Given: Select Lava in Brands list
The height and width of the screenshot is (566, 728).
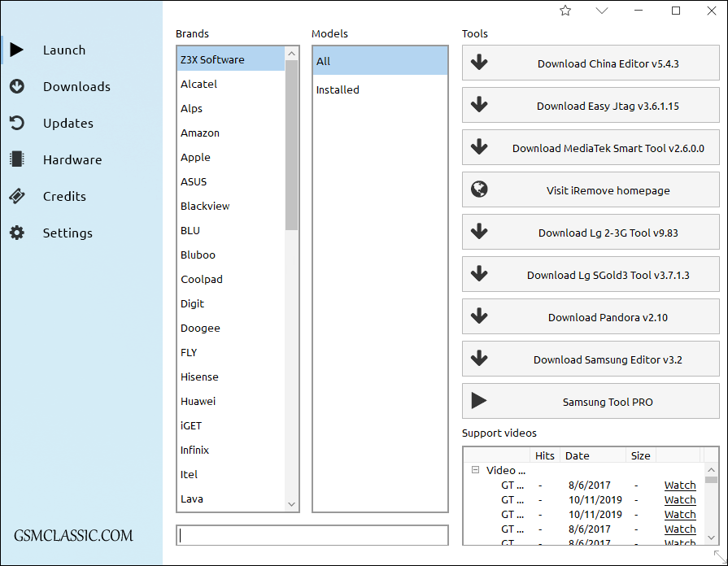Looking at the screenshot, I should 231,499.
